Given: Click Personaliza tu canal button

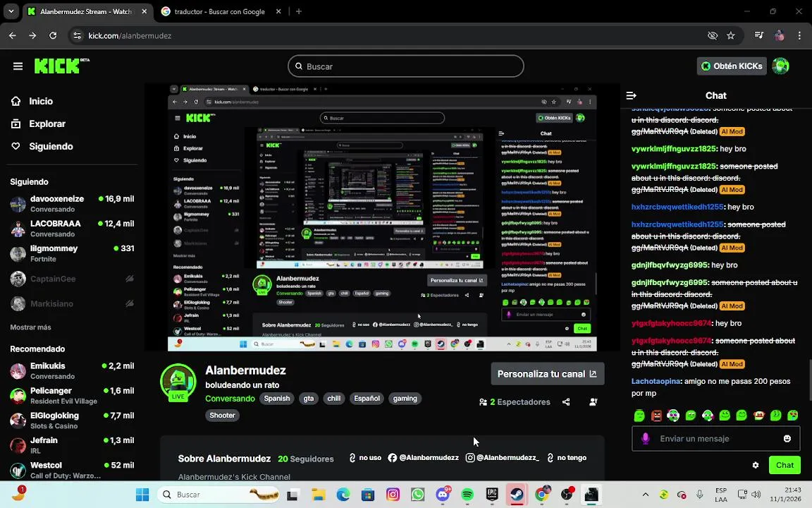Looking at the screenshot, I should 548,374.
